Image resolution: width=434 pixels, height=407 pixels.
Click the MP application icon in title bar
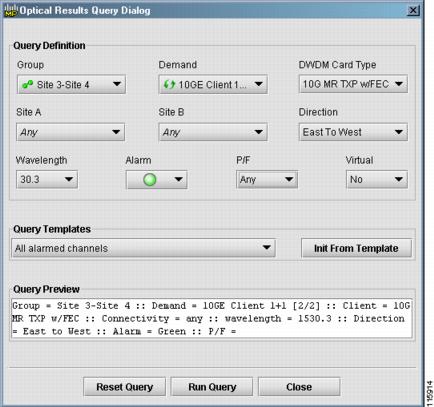11,10
